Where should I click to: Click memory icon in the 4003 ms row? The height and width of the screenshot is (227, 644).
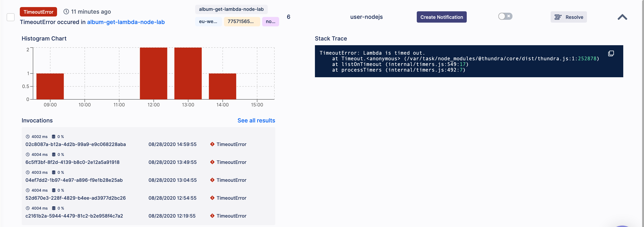(x=54, y=173)
